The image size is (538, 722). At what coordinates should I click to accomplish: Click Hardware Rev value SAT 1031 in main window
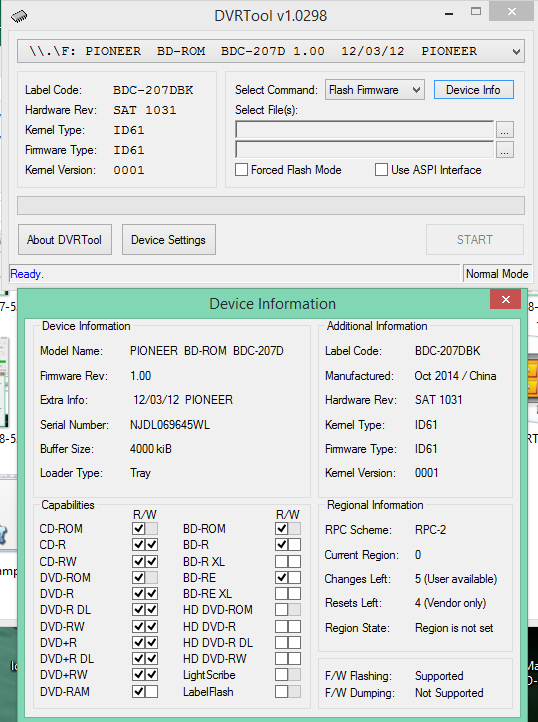tap(145, 110)
